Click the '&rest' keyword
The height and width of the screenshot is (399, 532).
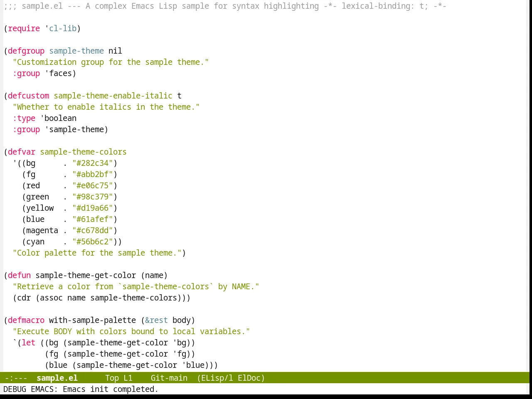156,320
